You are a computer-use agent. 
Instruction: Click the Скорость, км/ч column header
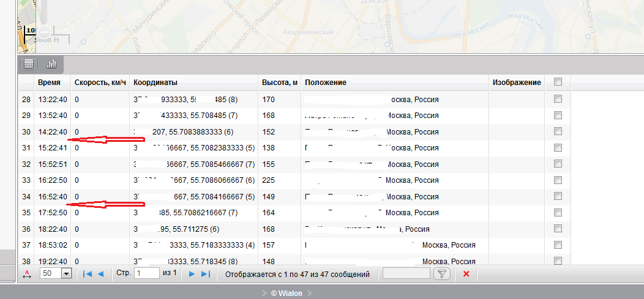(x=100, y=83)
